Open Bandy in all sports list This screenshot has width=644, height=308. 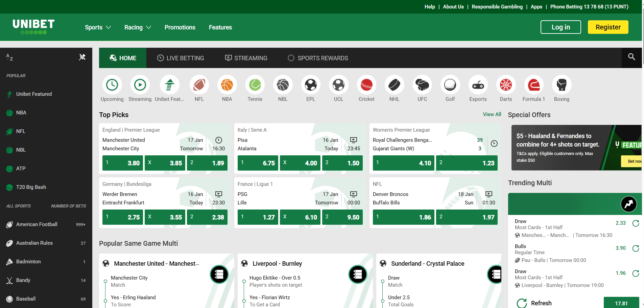[x=46, y=280]
